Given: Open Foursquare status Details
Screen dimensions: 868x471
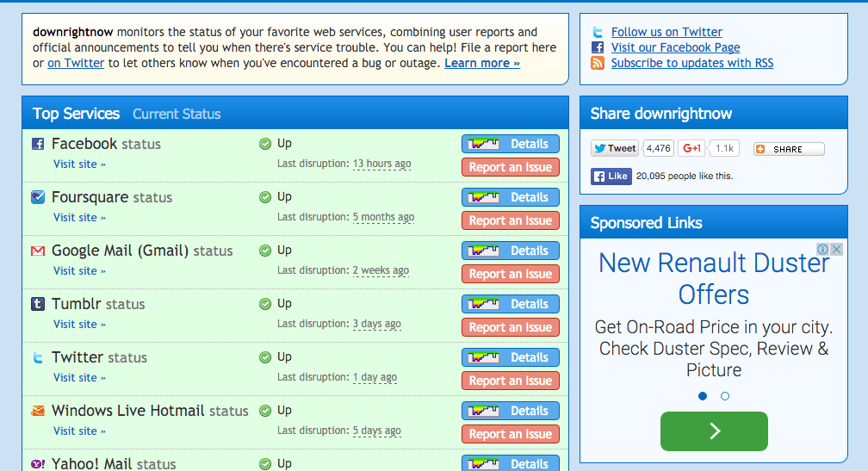Looking at the screenshot, I should (x=511, y=197).
